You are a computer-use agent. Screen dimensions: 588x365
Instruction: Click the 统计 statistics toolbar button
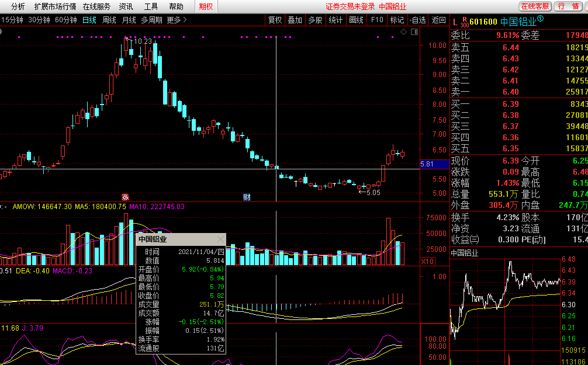pos(335,20)
